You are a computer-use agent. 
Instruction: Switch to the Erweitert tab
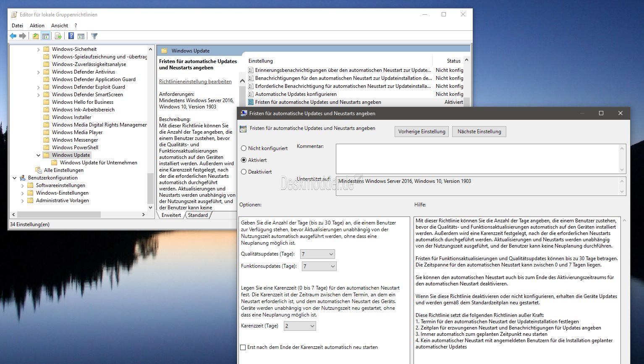point(171,215)
